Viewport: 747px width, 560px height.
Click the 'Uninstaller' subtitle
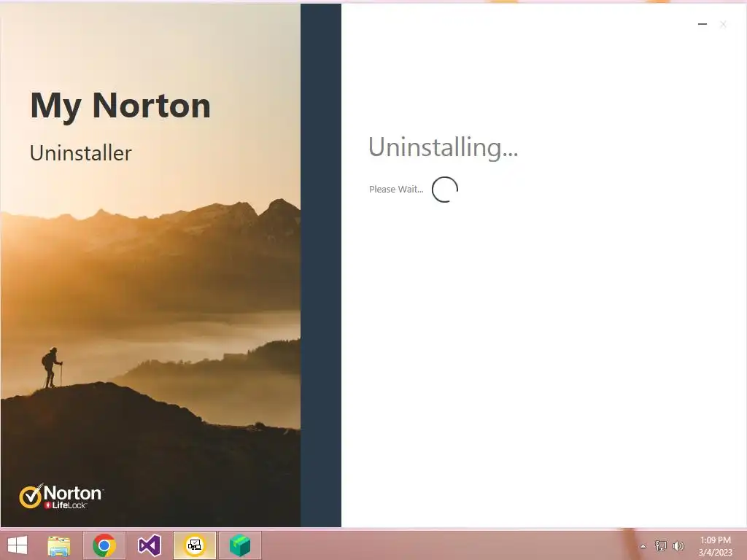tap(80, 153)
